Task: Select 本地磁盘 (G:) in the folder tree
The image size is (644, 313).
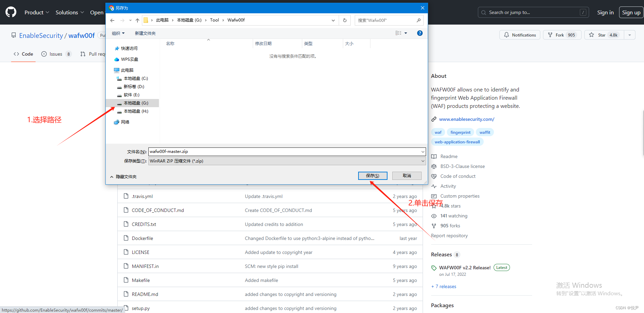Action: coord(135,103)
